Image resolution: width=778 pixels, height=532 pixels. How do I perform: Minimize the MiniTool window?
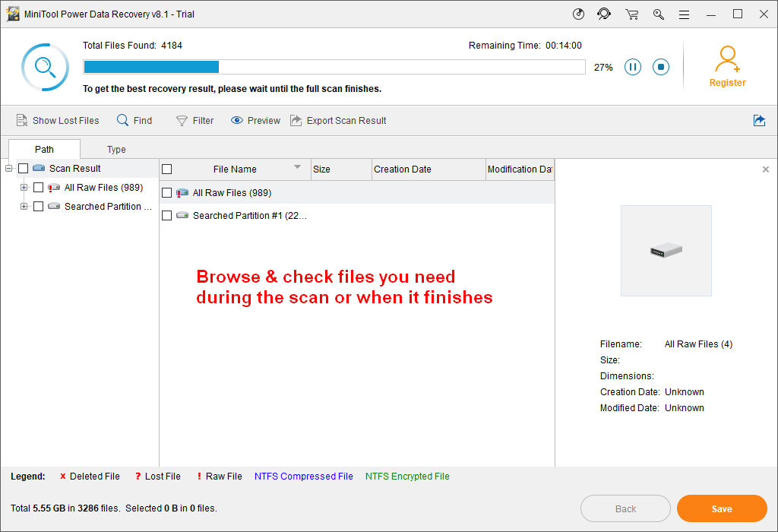tap(711, 14)
